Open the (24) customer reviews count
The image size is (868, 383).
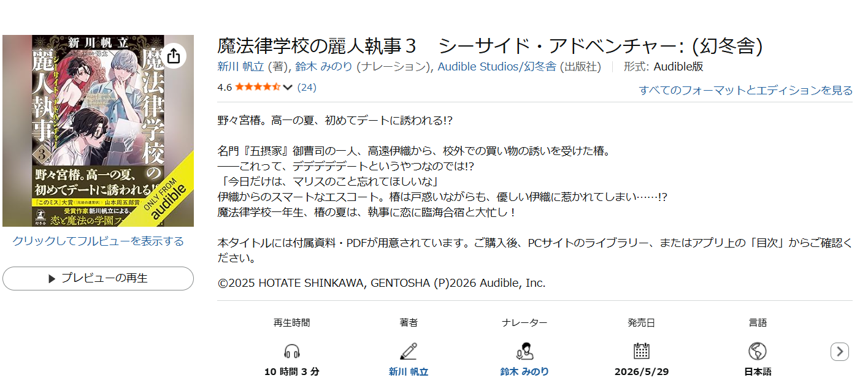[307, 87]
